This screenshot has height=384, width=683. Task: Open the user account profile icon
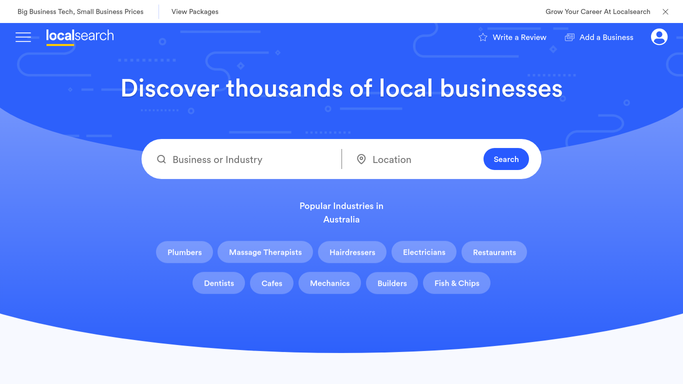[x=659, y=37]
